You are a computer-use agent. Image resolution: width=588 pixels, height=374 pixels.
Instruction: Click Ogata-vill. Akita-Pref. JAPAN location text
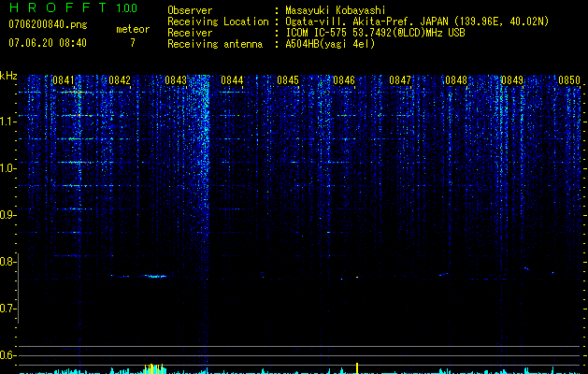click(x=417, y=22)
